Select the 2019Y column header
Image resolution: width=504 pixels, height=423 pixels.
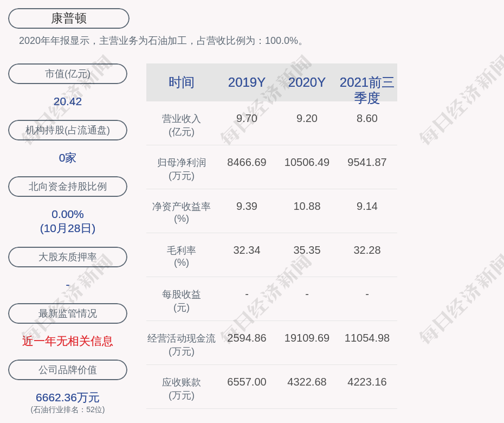[x=247, y=82]
